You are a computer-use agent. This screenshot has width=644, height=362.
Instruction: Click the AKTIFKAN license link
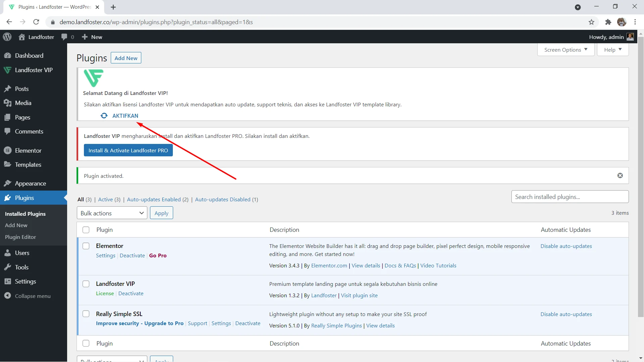[125, 116]
